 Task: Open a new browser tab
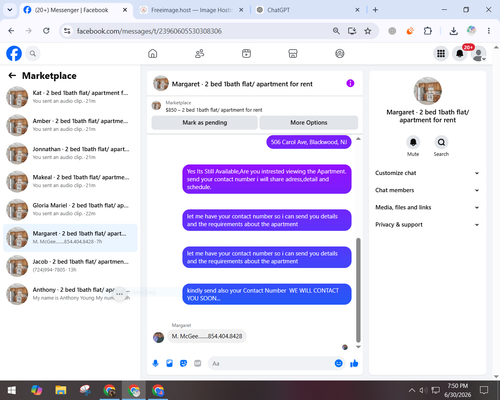(375, 10)
